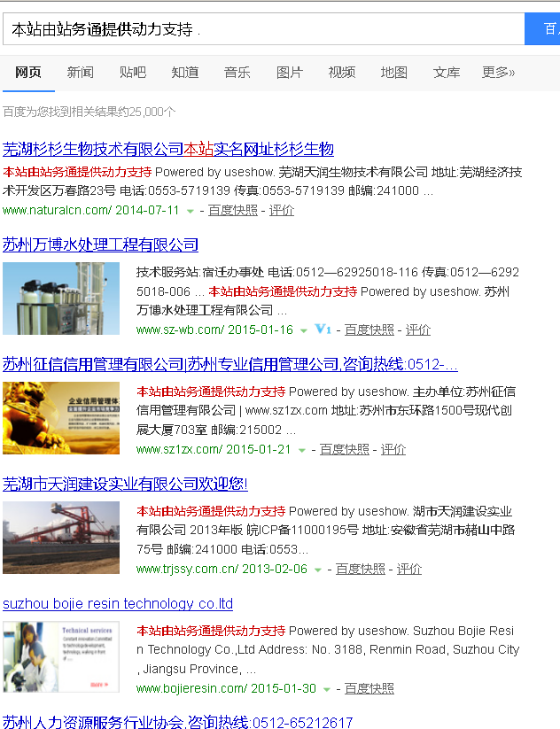Image resolution: width=560 pixels, height=729 pixels.
Task: Switch to the 新闻 tab
Action: [x=81, y=73]
